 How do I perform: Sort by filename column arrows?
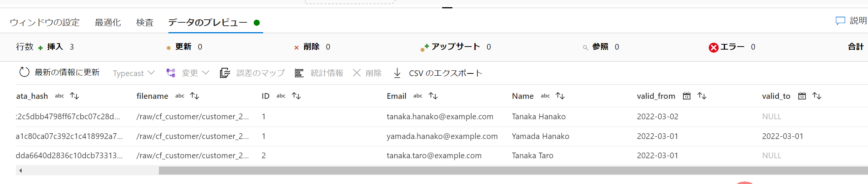tap(195, 96)
